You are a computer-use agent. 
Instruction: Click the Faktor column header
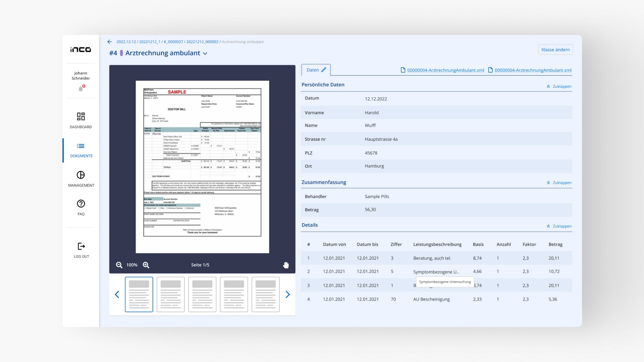(x=529, y=245)
